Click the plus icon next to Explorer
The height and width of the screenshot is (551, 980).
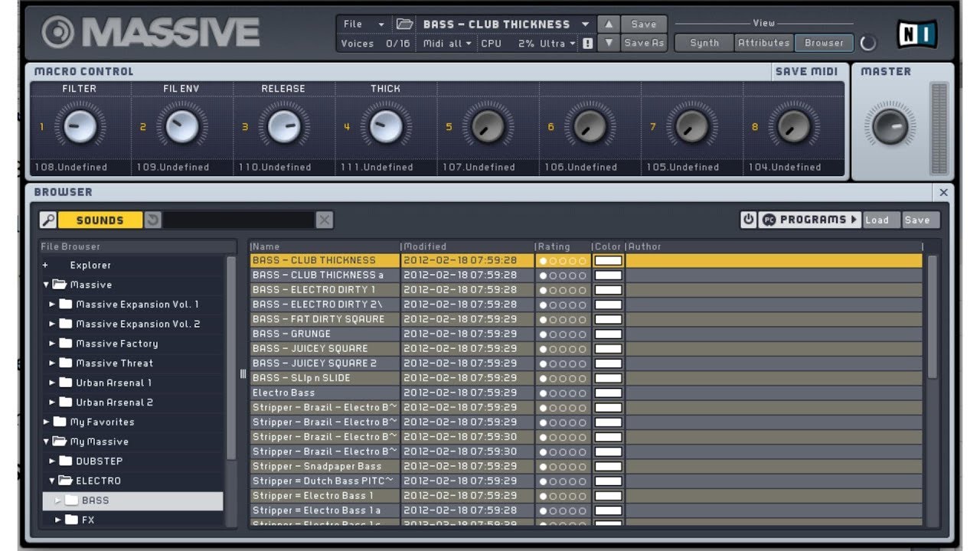coord(45,266)
